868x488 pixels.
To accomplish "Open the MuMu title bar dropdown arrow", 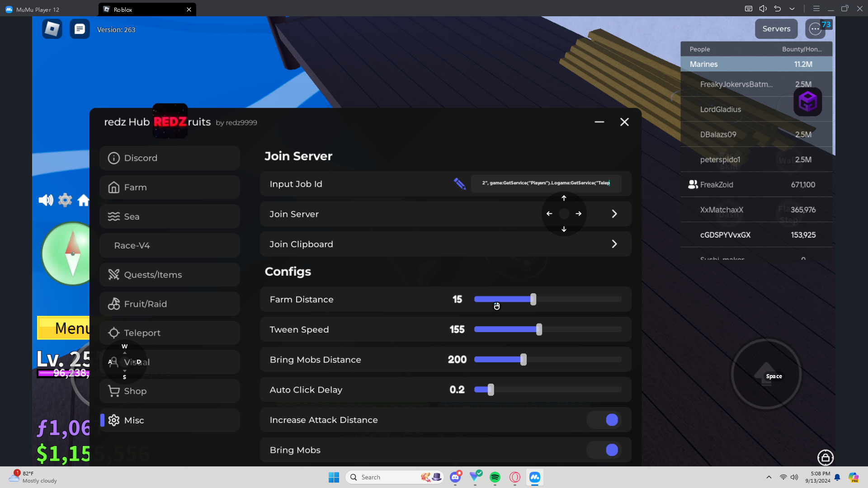I will 792,9.
